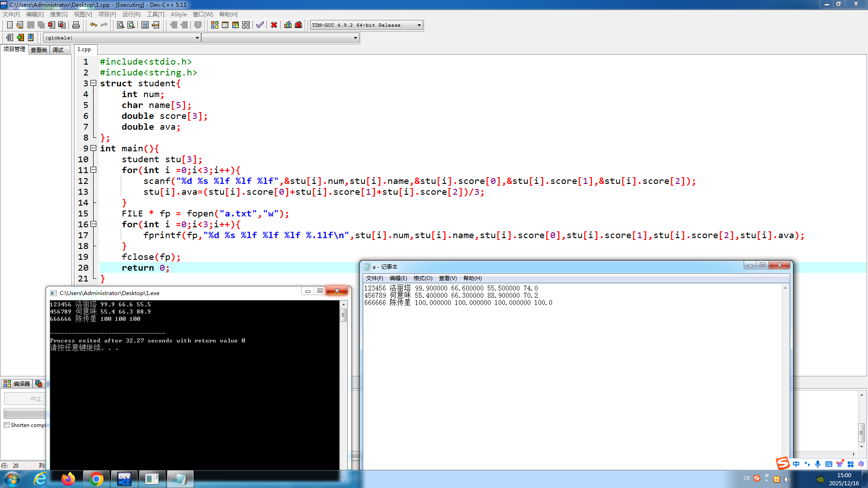Open Chrome from the taskbar
The image size is (868, 488).
[x=96, y=479]
